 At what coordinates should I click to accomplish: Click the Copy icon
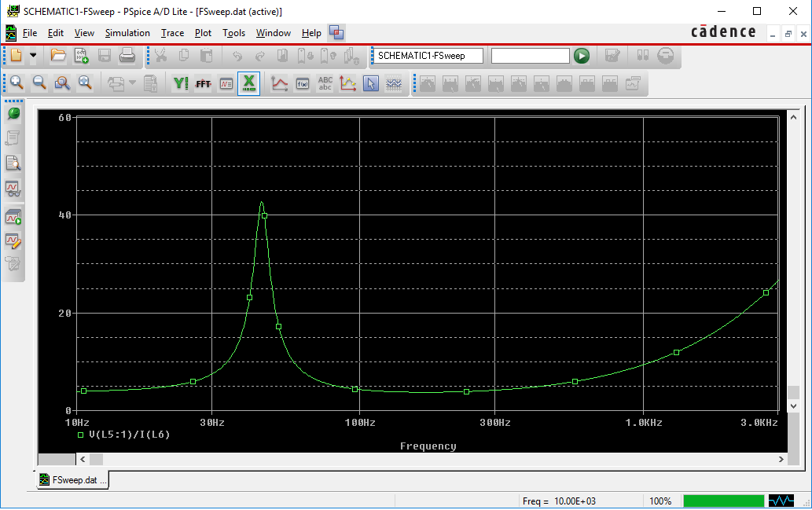pos(184,56)
